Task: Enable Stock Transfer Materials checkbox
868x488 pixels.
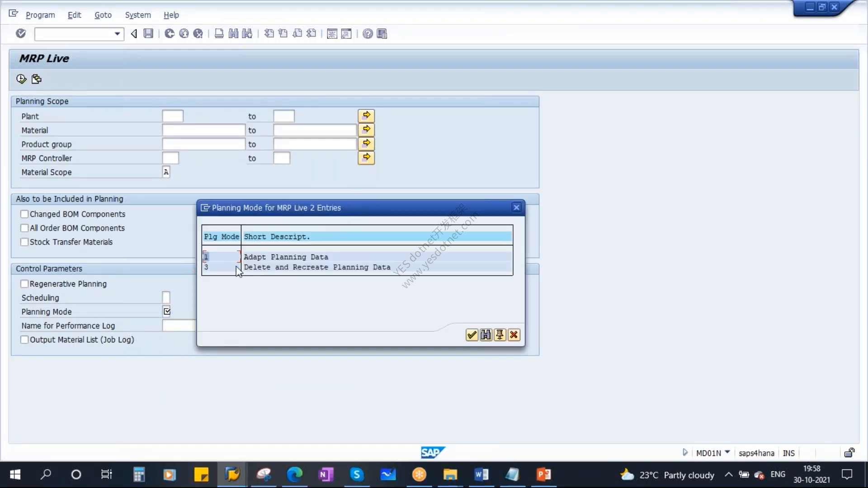Action: point(24,242)
